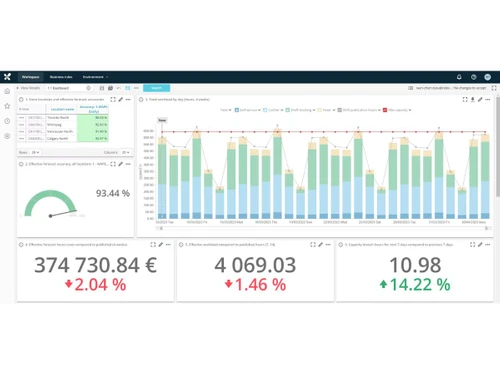Expand widget 3 total workload chart fullscreen
Screen dimensions: 500x375
(465, 99)
